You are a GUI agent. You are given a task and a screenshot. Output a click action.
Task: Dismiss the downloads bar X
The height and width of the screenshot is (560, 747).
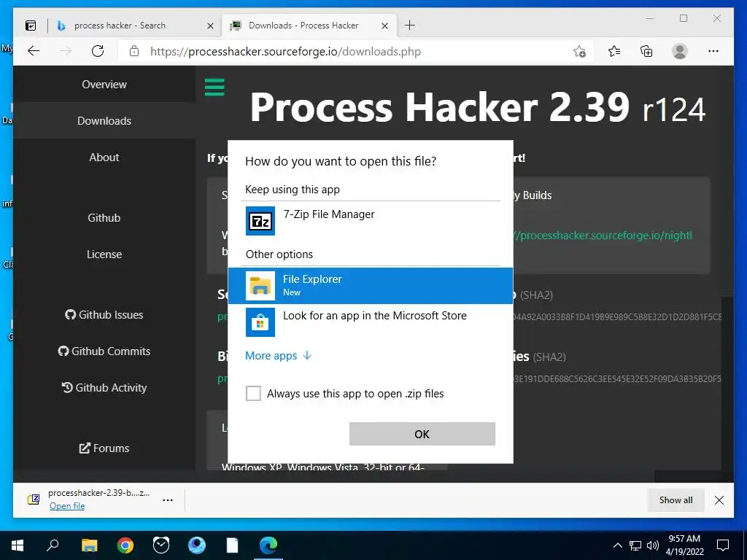coord(719,500)
